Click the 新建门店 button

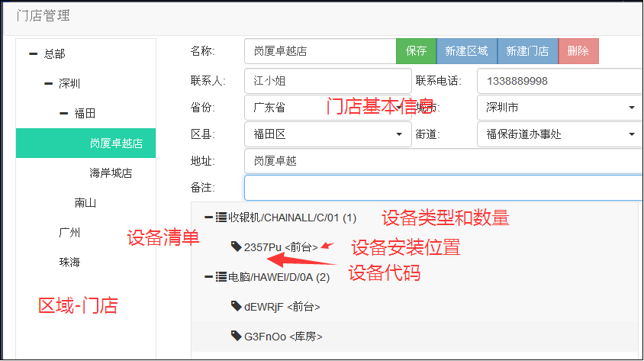527,51
